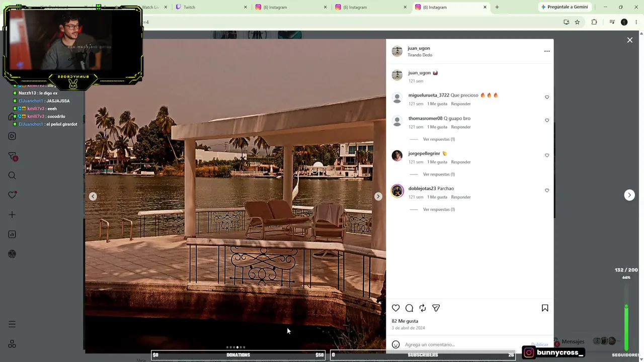
Task: Open juan_ugon's profile from the post header
Action: click(x=419, y=48)
